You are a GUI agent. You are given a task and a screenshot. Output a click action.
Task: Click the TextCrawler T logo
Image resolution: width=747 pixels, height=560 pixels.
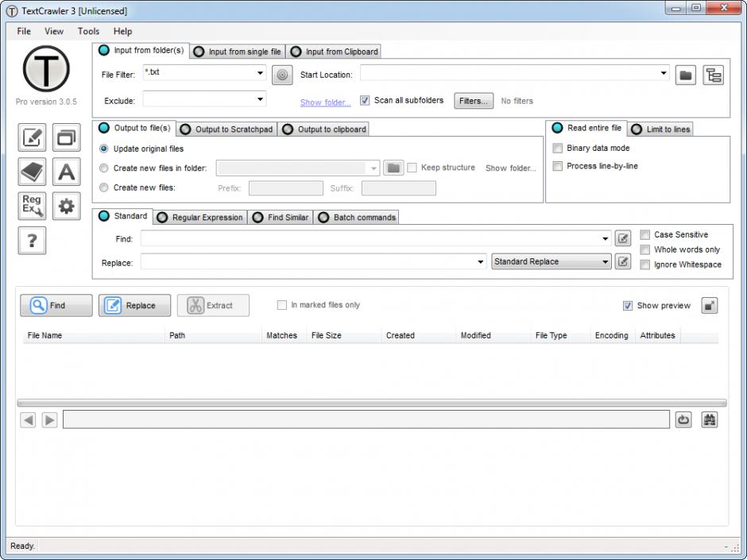coord(46,68)
